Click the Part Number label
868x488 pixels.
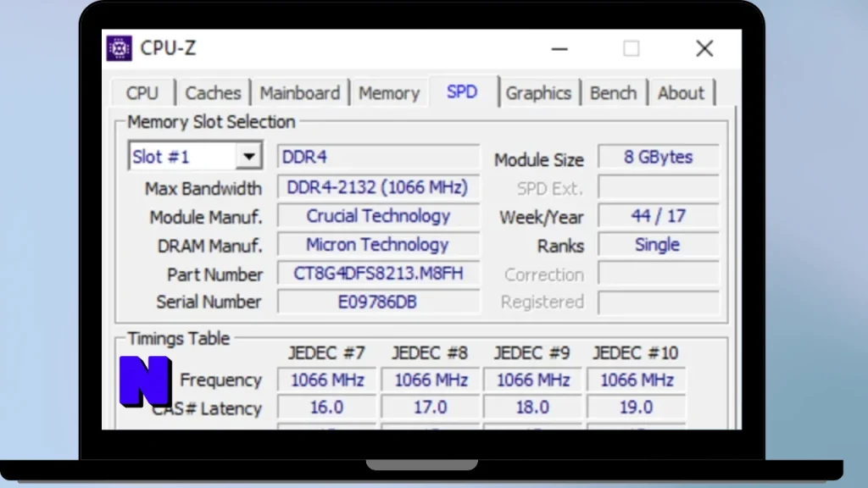[214, 274]
